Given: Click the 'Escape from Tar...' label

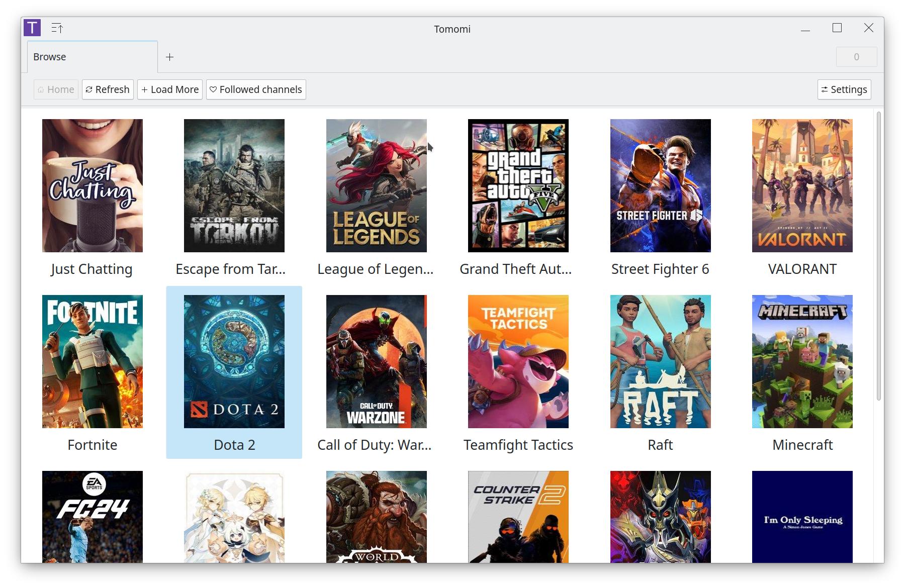Looking at the screenshot, I should 231,269.
